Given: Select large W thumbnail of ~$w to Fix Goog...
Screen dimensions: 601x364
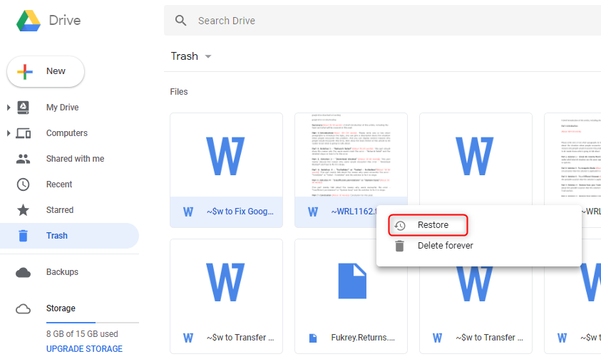Looking at the screenshot, I should [225, 156].
